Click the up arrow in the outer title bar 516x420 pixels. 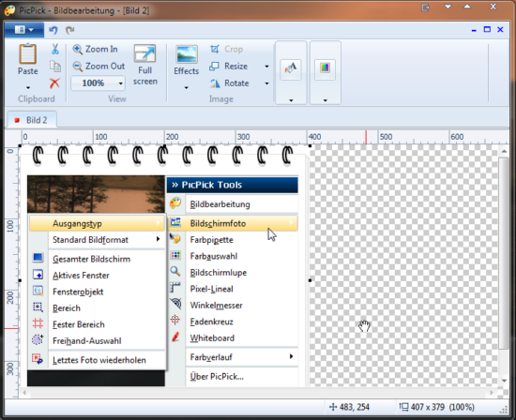click(x=467, y=7)
